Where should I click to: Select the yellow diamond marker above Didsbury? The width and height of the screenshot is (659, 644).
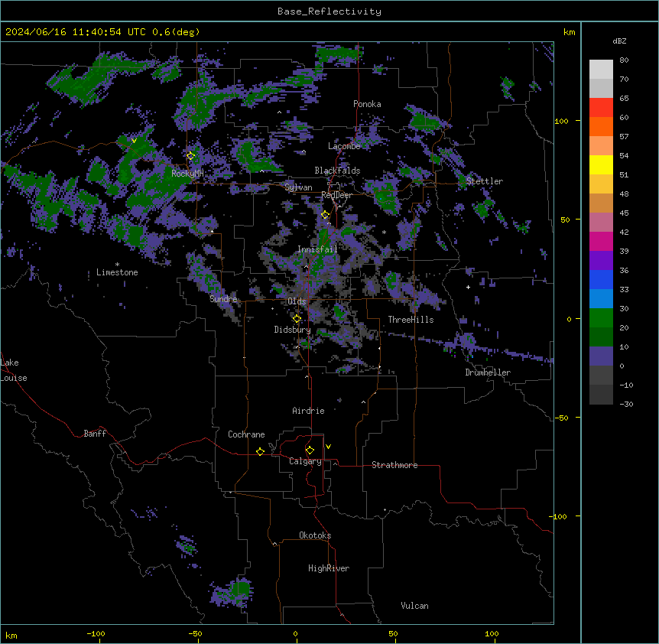297,319
